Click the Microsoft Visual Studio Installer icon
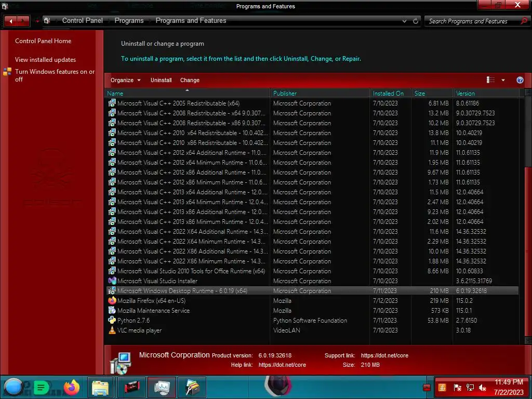Screen dimensions: 532x399 [112, 281]
